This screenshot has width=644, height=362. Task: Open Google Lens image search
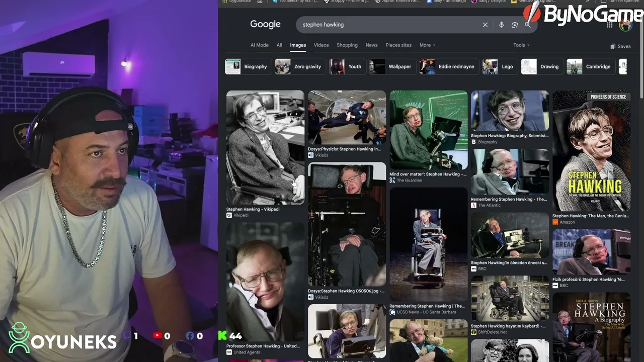point(515,25)
